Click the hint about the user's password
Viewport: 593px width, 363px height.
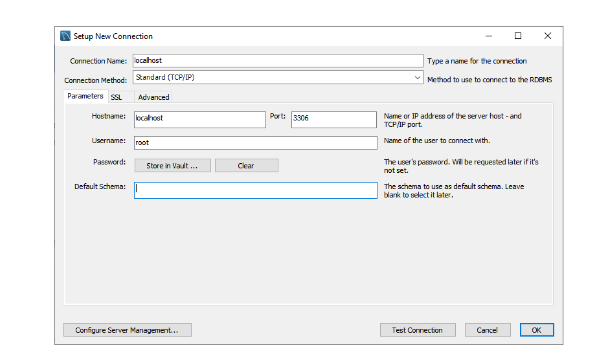[x=461, y=166]
